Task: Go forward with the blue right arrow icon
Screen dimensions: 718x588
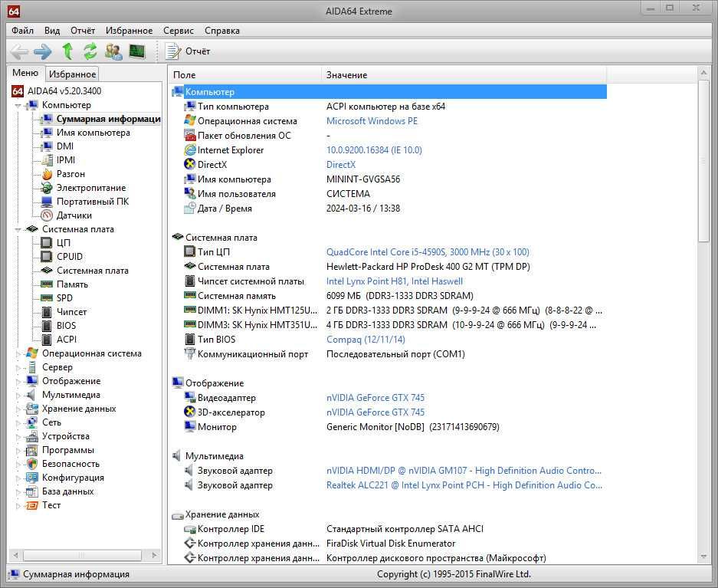Action: tap(43, 51)
